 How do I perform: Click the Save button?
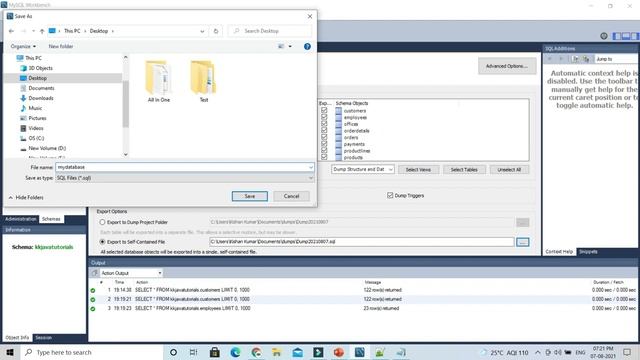pos(250,196)
